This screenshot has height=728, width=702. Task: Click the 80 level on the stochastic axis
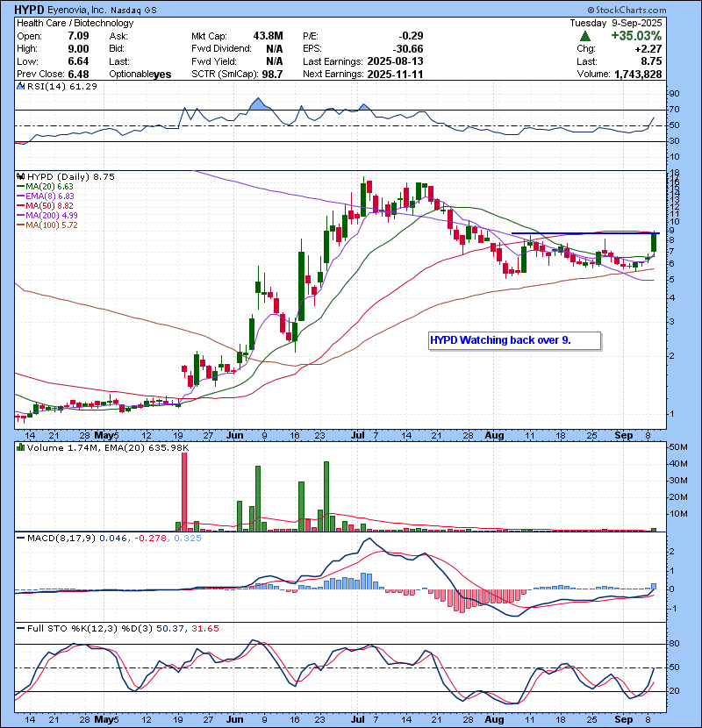(674, 644)
